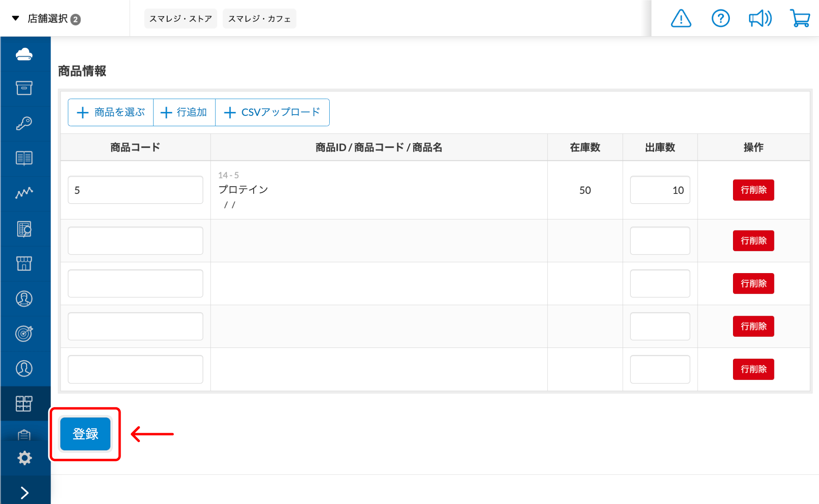Click CSVアップロード button

click(272, 112)
